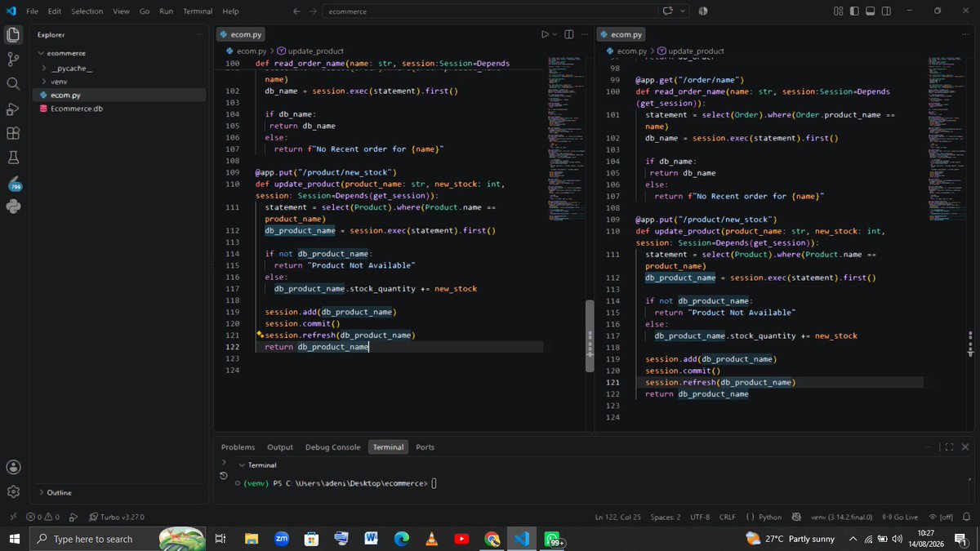Click Ln 122, Col 25 indicator

coord(618,517)
